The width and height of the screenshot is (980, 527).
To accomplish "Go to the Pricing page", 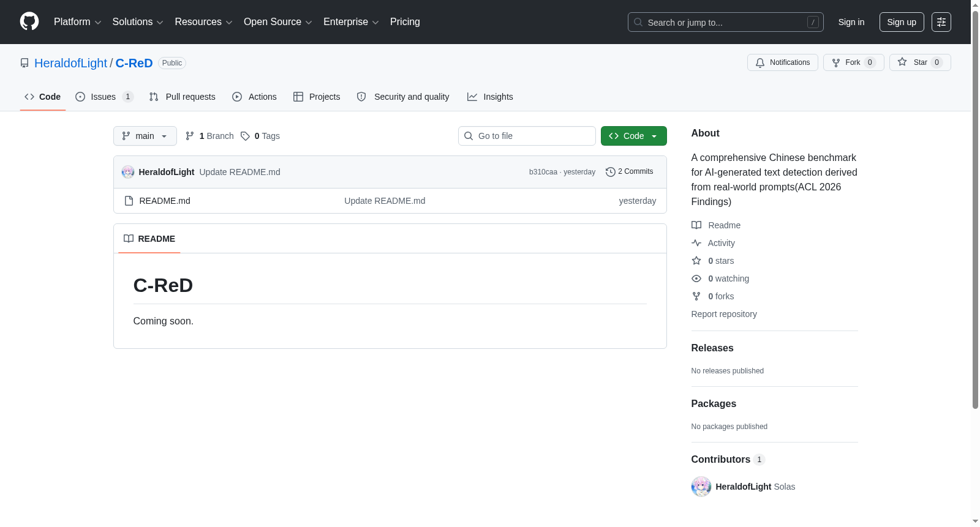I will pos(405,22).
